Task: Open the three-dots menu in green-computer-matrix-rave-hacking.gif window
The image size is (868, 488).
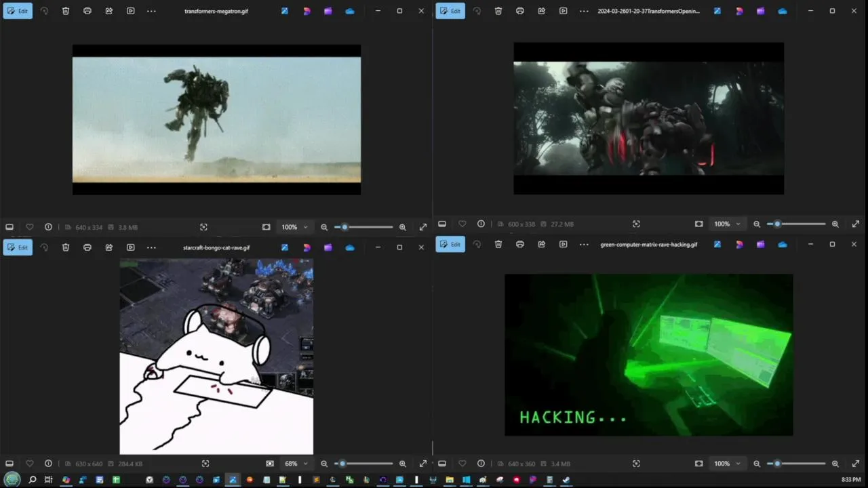Action: [584, 244]
